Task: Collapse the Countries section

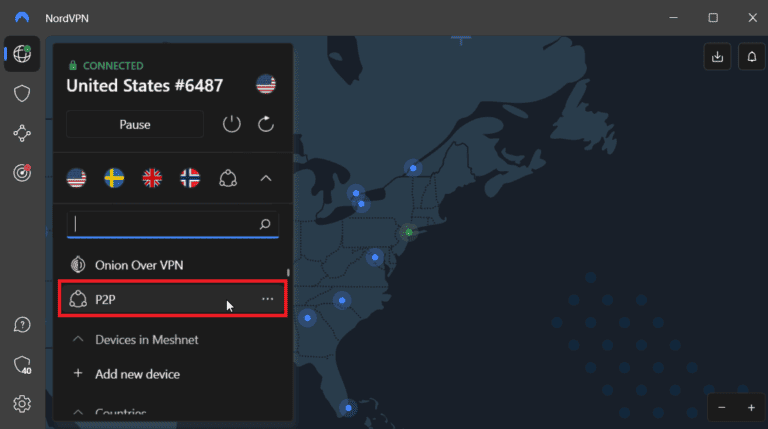Action: 77,411
